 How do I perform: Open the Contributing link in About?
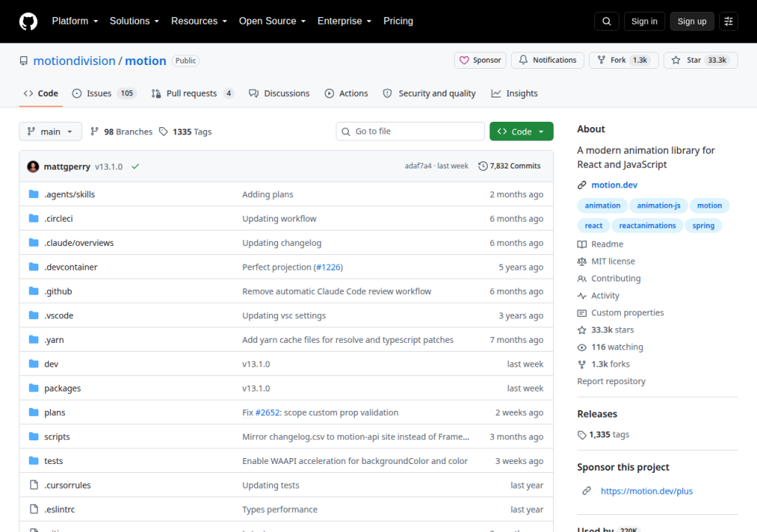click(609, 279)
